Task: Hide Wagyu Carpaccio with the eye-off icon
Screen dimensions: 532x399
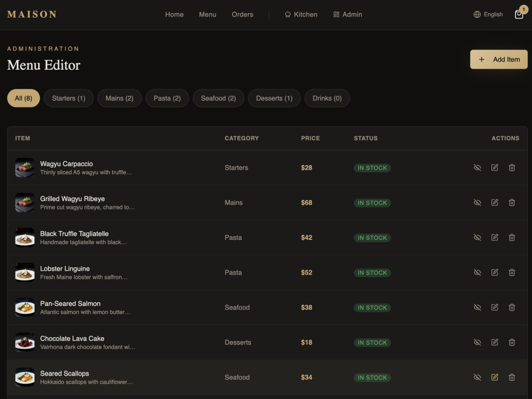Action: pyautogui.click(x=477, y=168)
